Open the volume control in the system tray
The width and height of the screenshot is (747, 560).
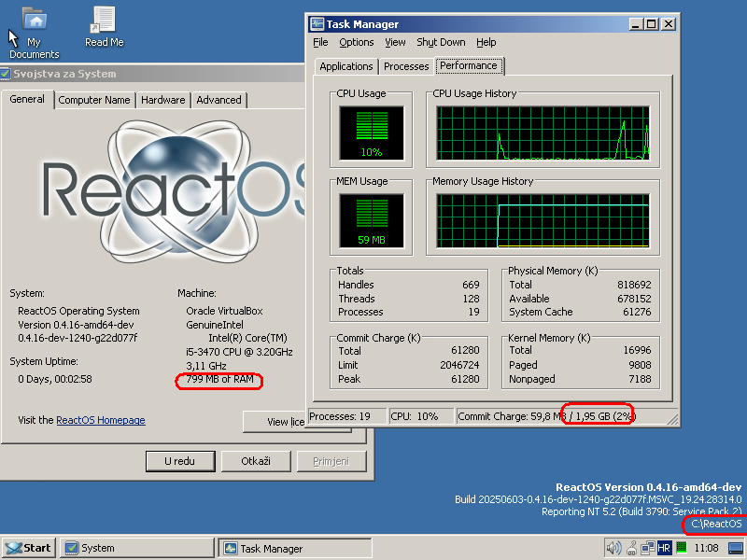(x=613, y=548)
